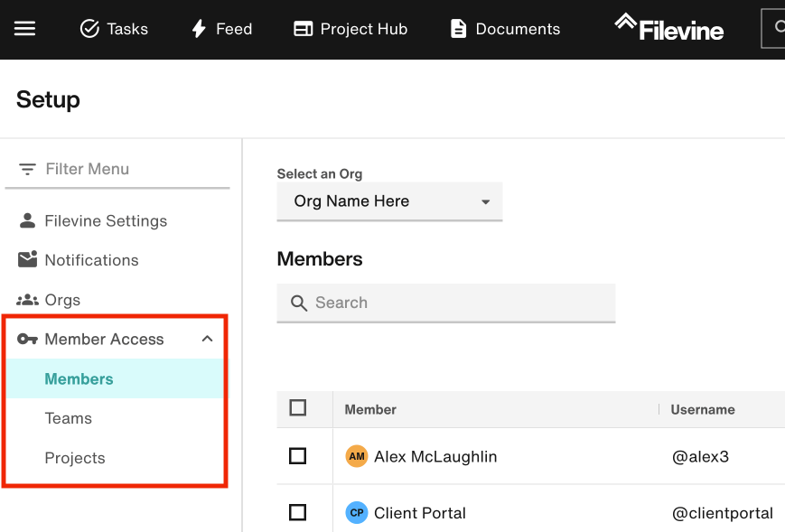
Task: Click the @alex3 username
Action: tap(700, 456)
